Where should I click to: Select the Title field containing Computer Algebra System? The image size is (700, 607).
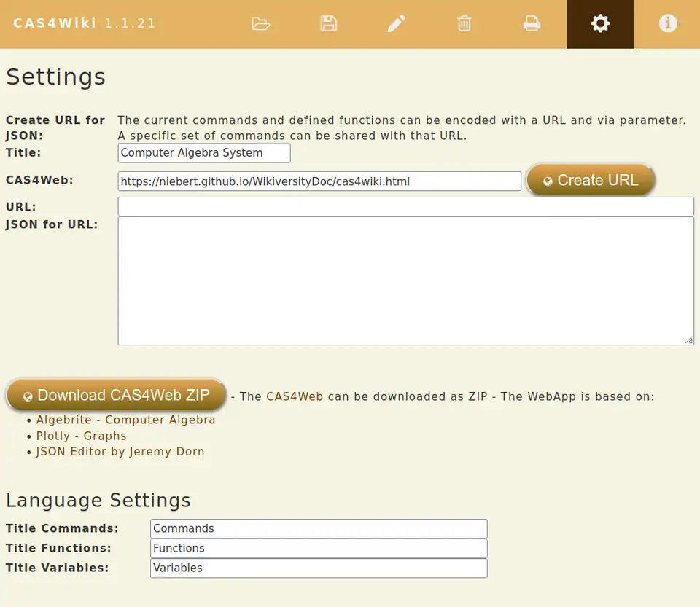203,153
